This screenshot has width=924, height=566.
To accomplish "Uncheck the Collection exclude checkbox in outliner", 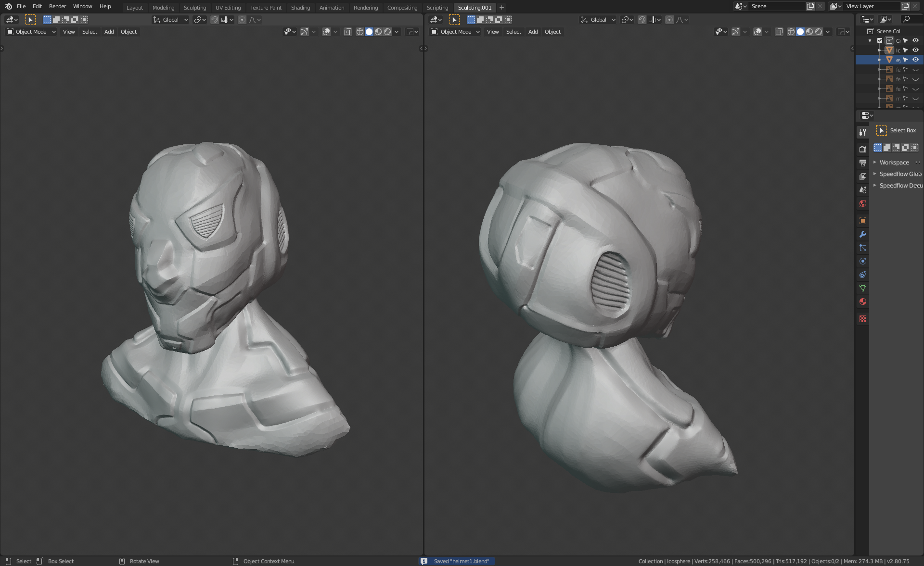I will tap(880, 41).
